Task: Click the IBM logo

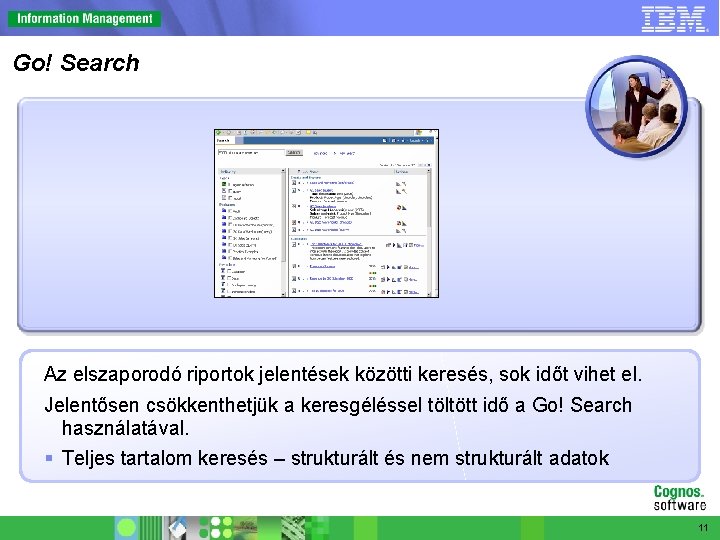Action: [x=674, y=19]
